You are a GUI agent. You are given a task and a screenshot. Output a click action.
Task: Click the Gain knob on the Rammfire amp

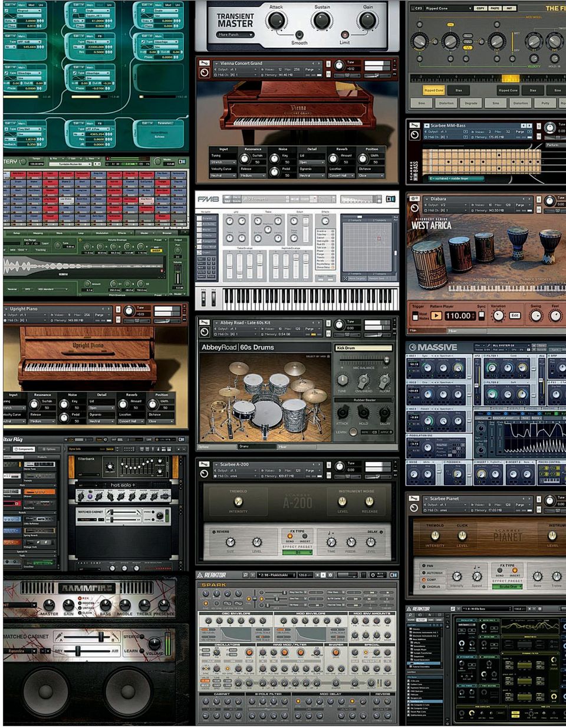(69, 605)
